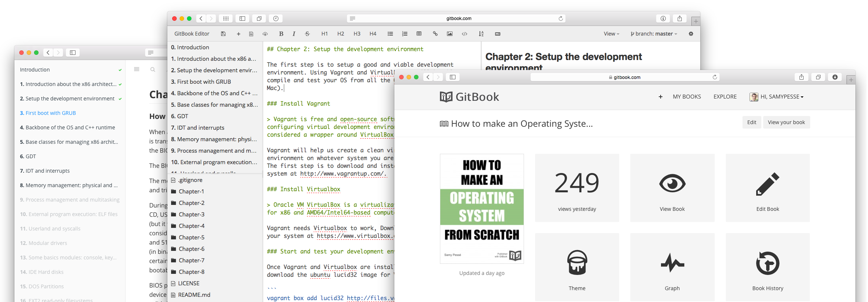Apply strikethrough formatting in editor
The height and width of the screenshot is (302, 868).
[x=307, y=34]
